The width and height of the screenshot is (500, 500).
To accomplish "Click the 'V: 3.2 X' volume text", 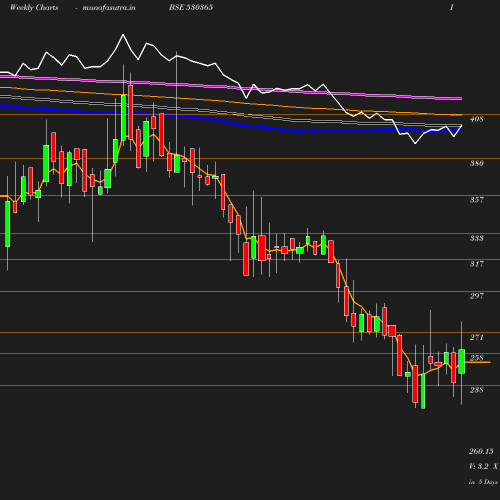I will (x=483, y=466).
